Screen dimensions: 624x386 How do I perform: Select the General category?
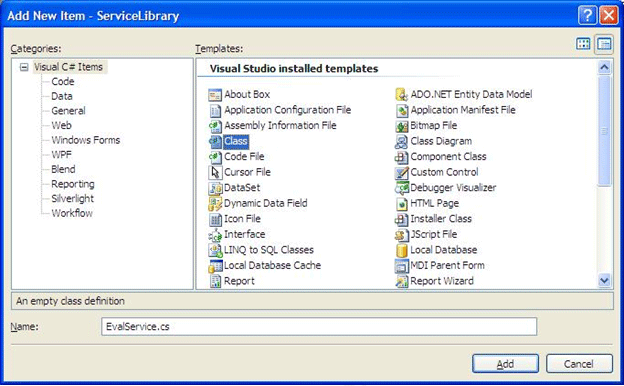click(68, 111)
